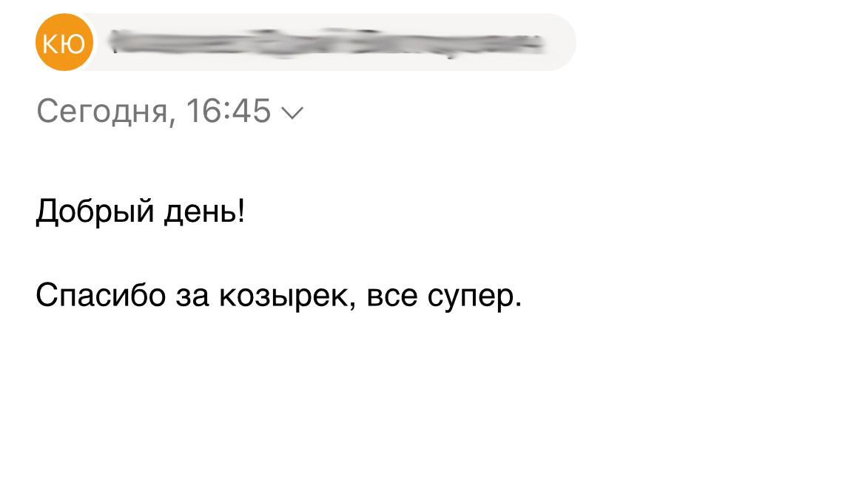Screen dimensions: 868x477
Task: Click the "Сегодня" date label
Action: [x=101, y=112]
